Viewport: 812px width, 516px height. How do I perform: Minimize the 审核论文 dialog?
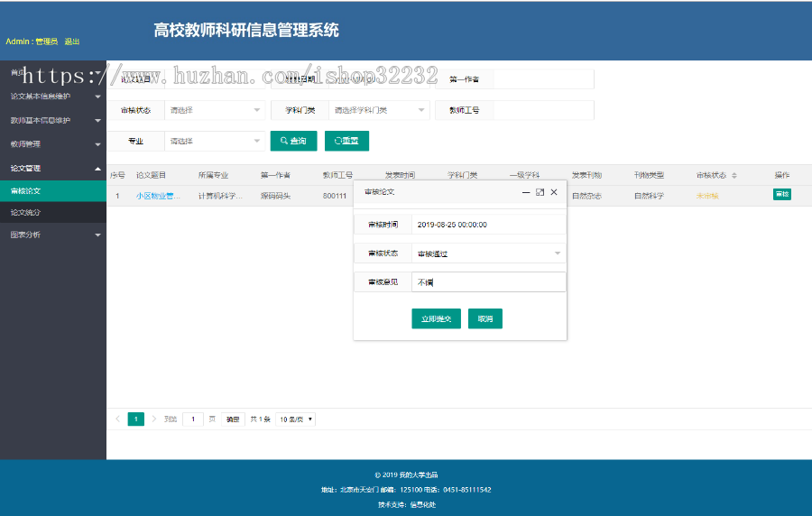[x=526, y=192]
